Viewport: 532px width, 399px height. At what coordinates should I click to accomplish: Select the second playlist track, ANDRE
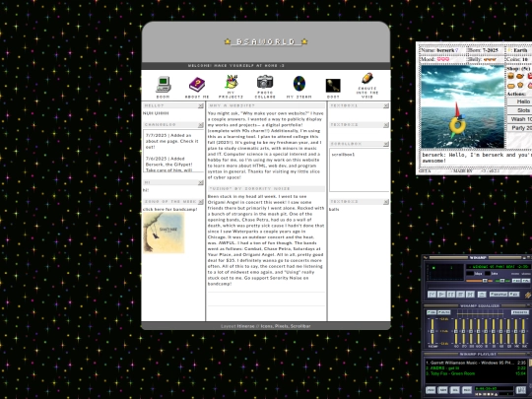point(476,368)
